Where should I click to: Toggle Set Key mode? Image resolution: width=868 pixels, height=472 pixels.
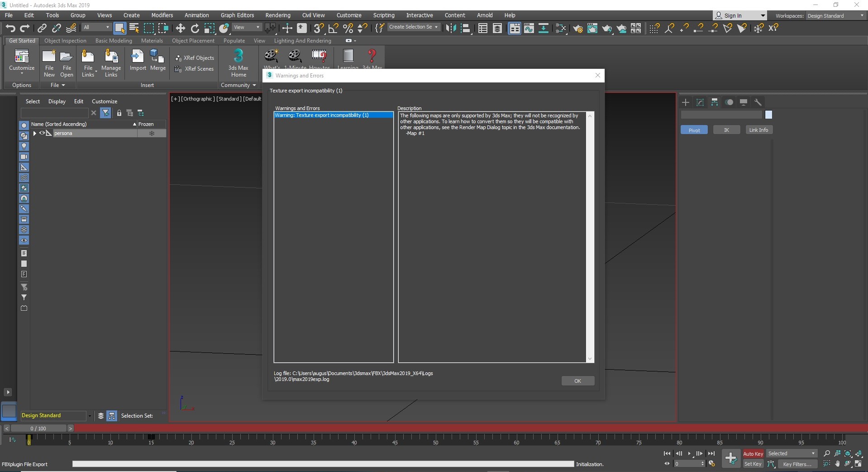tap(753, 464)
